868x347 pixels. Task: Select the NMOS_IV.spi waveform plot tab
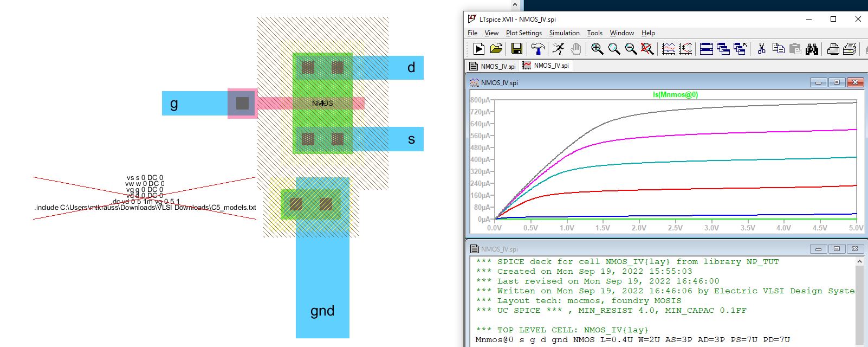[546, 66]
